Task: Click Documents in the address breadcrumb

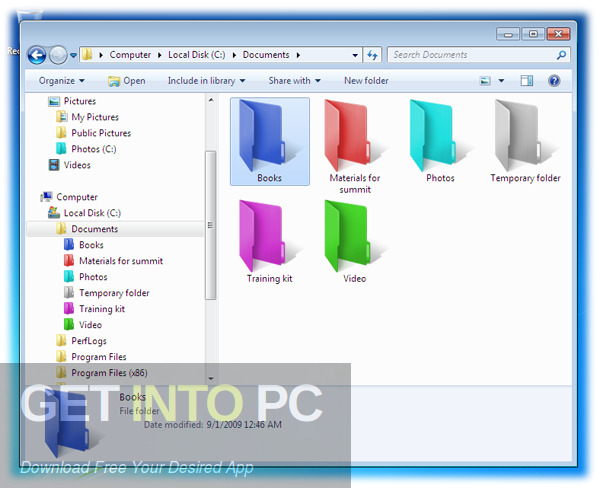Action: (x=266, y=55)
